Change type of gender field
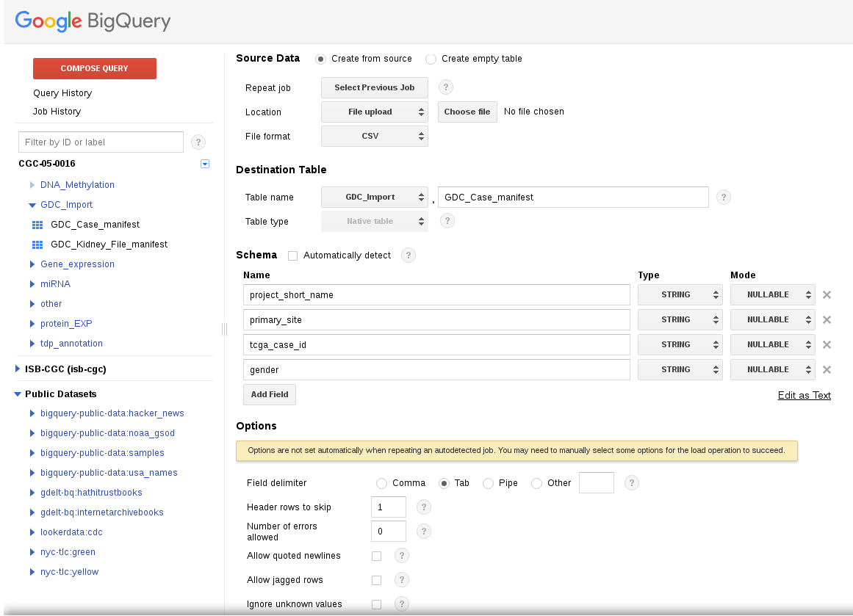Viewport: 853px width, 616px height. tap(680, 370)
